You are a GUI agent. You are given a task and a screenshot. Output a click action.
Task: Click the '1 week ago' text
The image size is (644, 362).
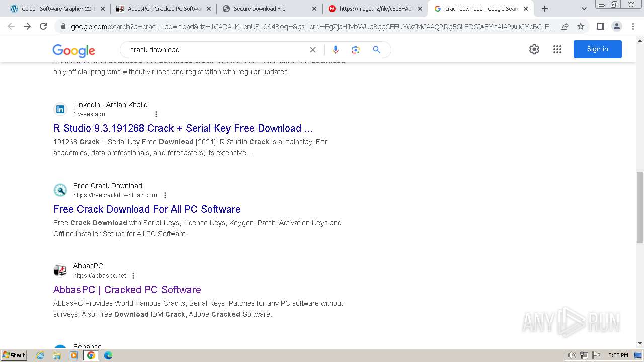(x=89, y=114)
